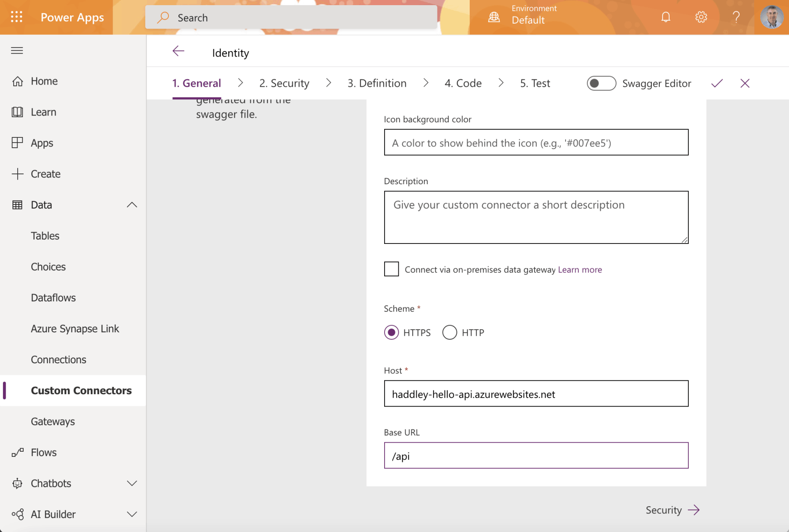Click the checkmark to update connector

(x=717, y=83)
